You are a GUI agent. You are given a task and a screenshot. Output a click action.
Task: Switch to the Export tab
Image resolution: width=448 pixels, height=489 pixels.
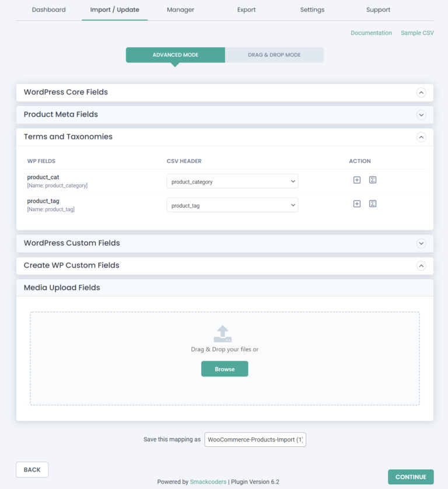[246, 10]
